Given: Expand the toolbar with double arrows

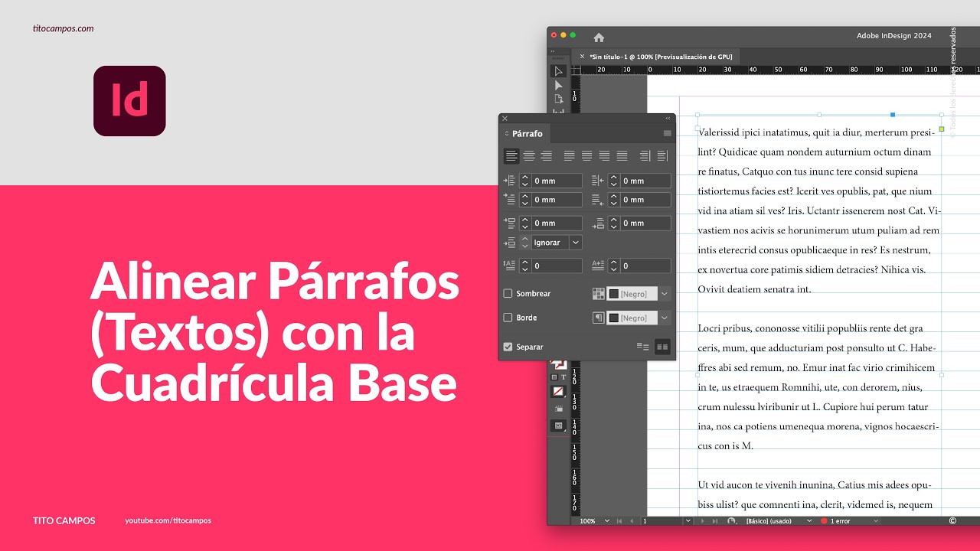Looking at the screenshot, I should click(x=554, y=51).
